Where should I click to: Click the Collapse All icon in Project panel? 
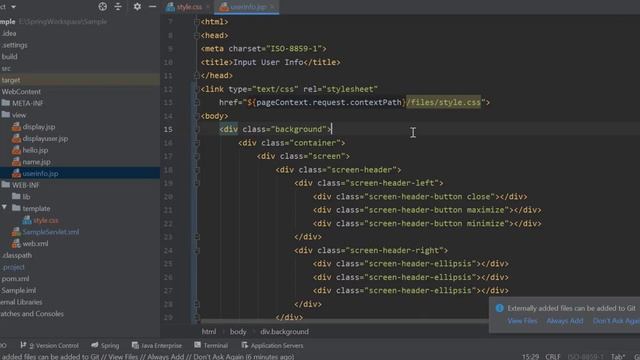118,7
